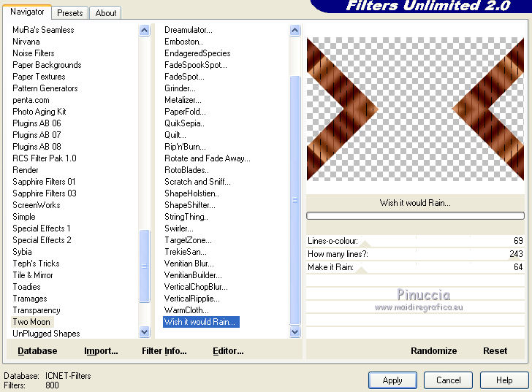Choose the PaperFold... filter
This screenshot has height=392, width=532.
click(x=185, y=112)
